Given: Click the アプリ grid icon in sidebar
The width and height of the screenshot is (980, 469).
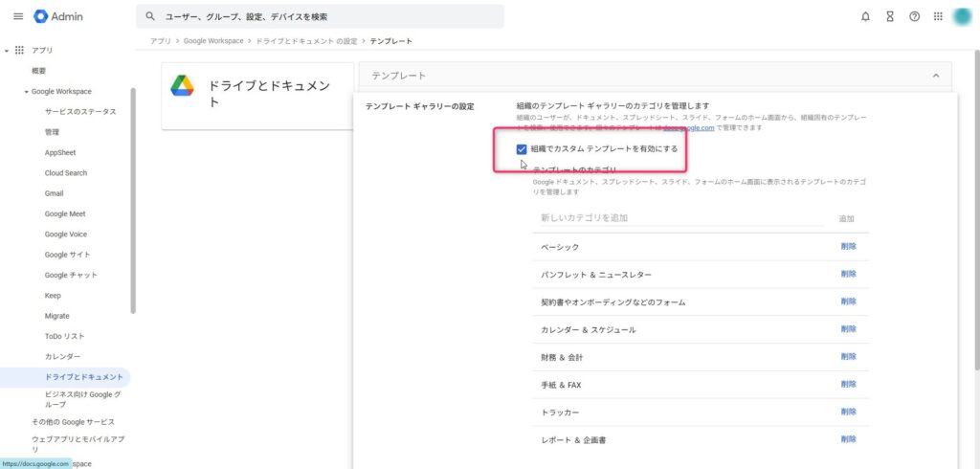Looking at the screenshot, I should pyautogui.click(x=19, y=50).
